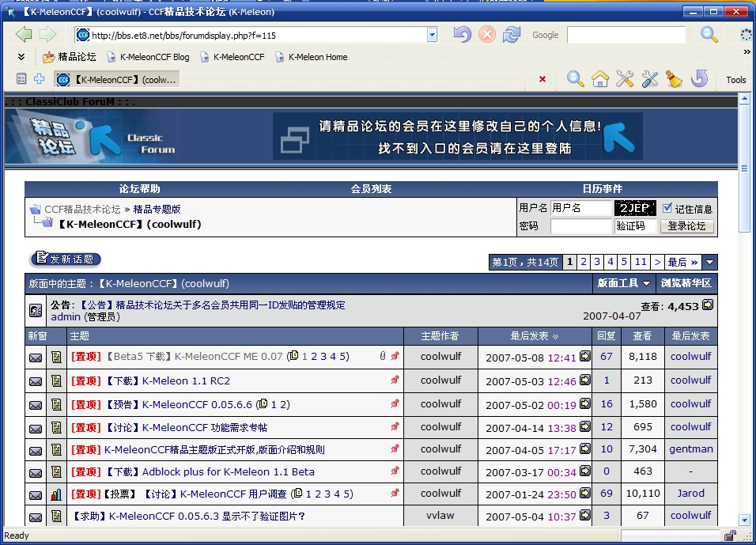Open the K-Meleon Home bookmark
The width and height of the screenshot is (756, 545).
coord(312,57)
